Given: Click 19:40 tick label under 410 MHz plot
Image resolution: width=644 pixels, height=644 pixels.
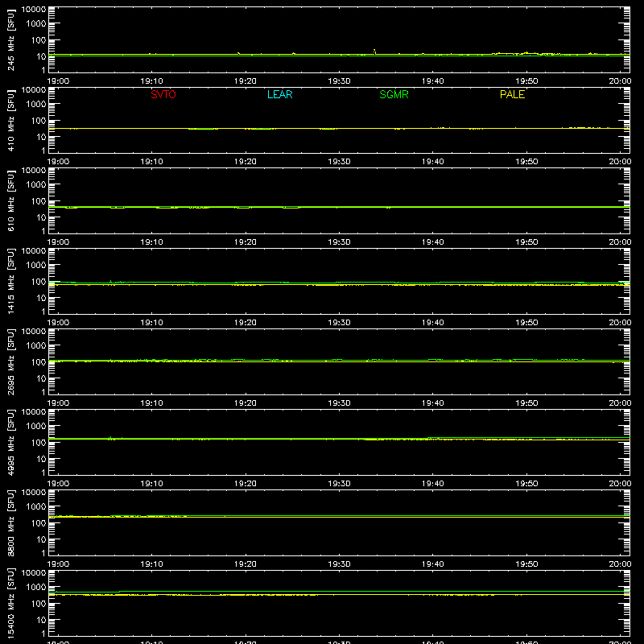Looking at the screenshot, I should point(433,162).
